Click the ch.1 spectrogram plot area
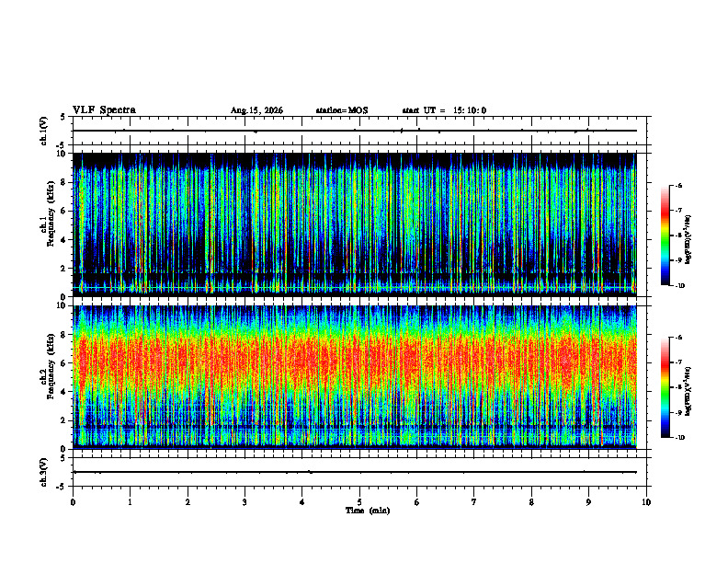This screenshot has height=563, width=728. (x=355, y=224)
